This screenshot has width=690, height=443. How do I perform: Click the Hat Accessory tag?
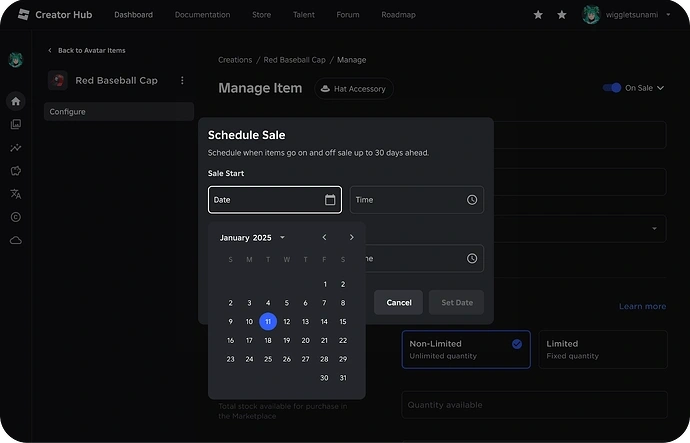point(354,89)
